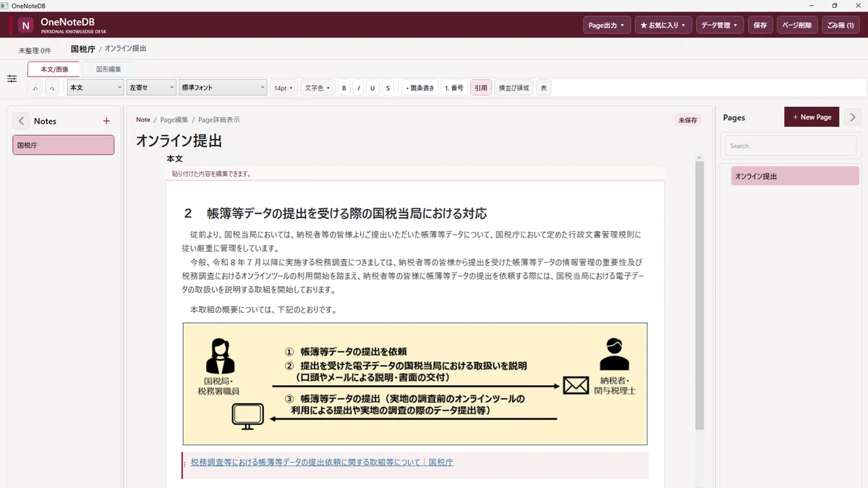Open the Page出力 dropdown menu
The image size is (868, 488).
[x=607, y=25]
